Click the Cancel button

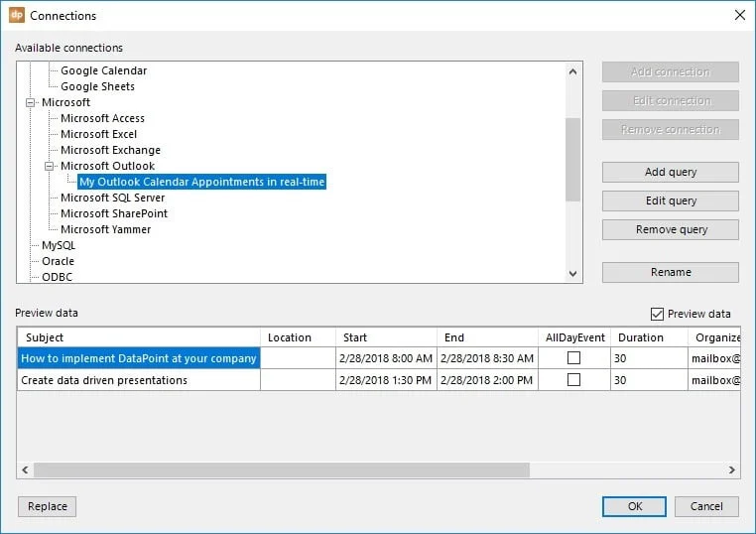(x=706, y=506)
